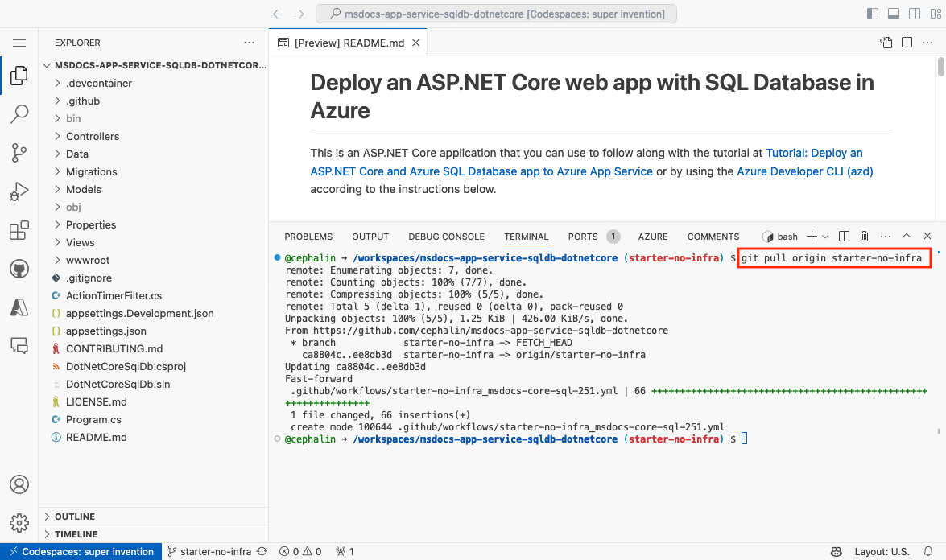Image resolution: width=946 pixels, height=560 pixels.
Task: Open the Search view in the Activity Bar
Action: (19, 114)
